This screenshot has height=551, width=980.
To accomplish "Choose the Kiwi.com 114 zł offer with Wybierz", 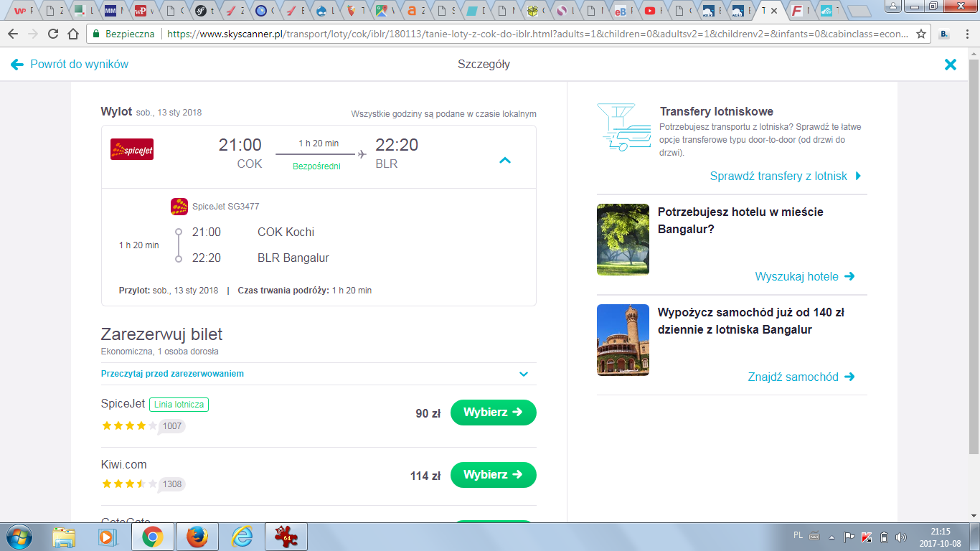I will [x=494, y=475].
